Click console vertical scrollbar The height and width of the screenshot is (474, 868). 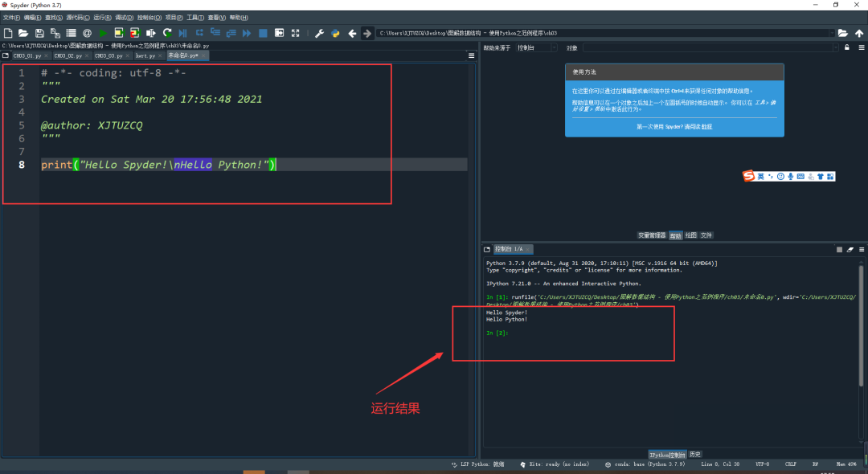click(861, 325)
